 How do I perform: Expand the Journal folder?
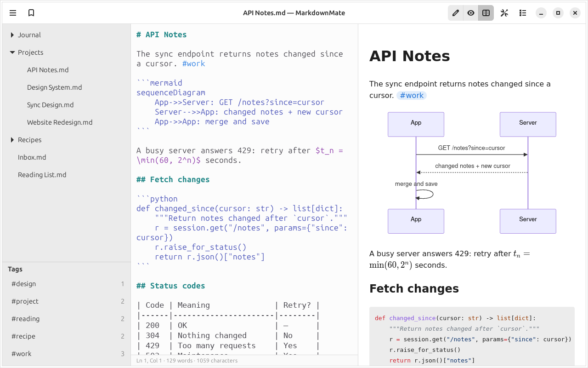coord(12,35)
